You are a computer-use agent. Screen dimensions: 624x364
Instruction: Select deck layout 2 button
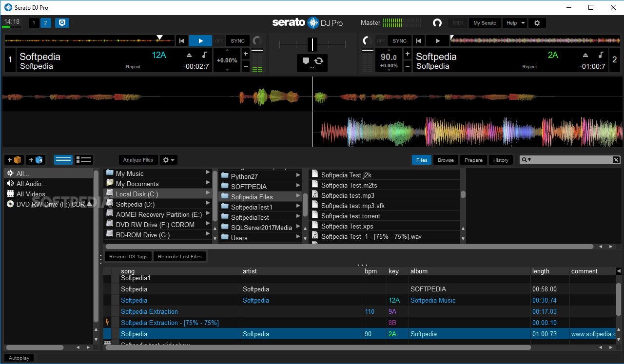pyautogui.click(x=45, y=23)
